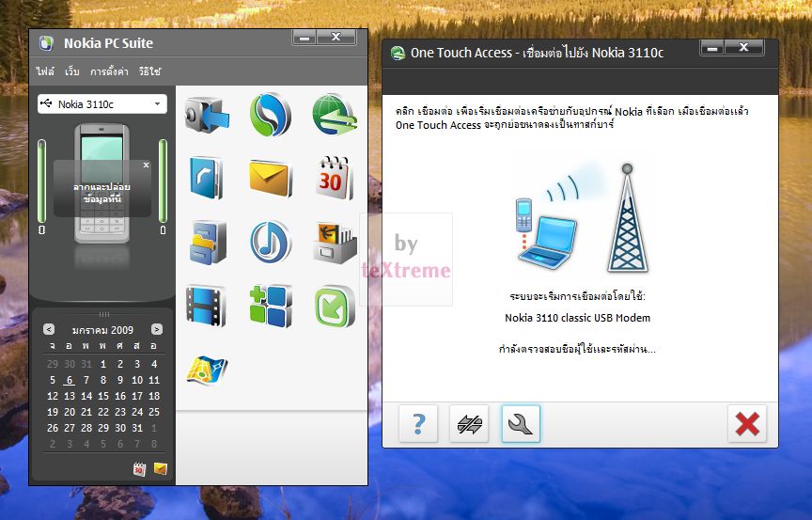Screen dimensions: 812x520
Task: Go to next month in calendar
Action: 156,329
